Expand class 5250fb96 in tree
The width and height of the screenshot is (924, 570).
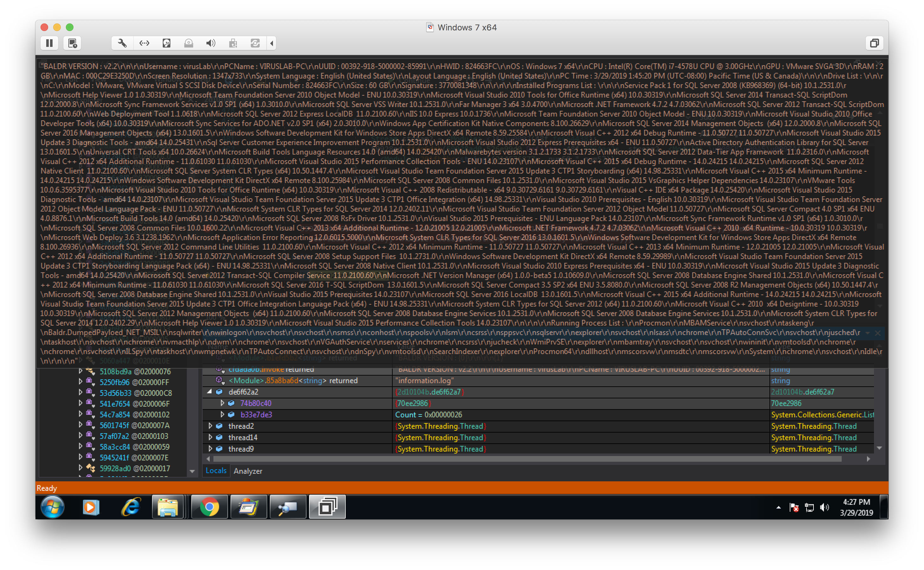80,382
